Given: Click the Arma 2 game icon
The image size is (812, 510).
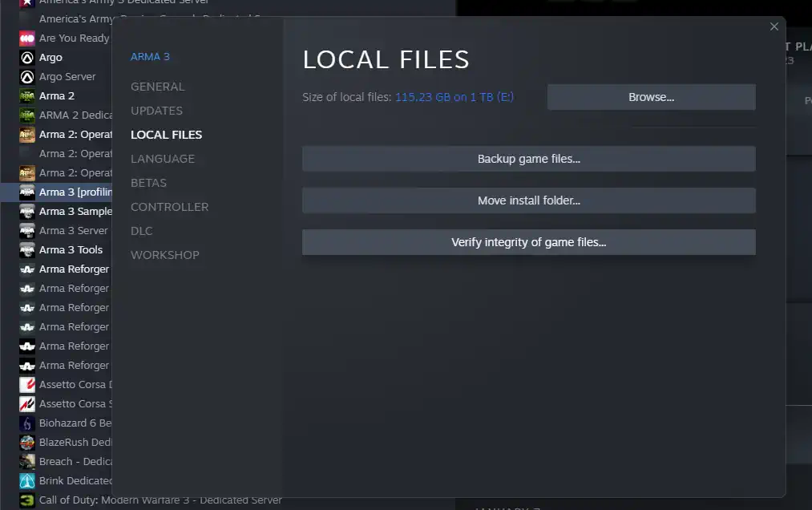Looking at the screenshot, I should (27, 96).
